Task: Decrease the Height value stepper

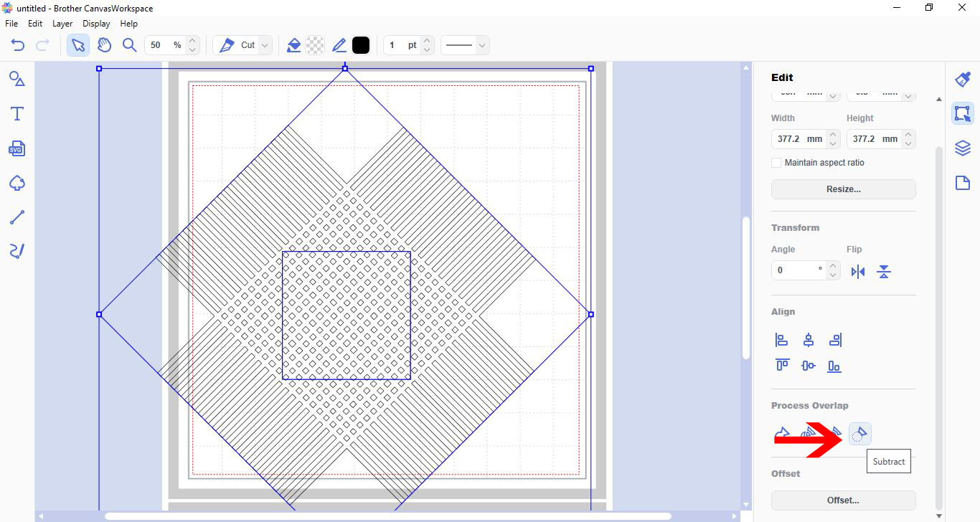Action: coord(908,143)
